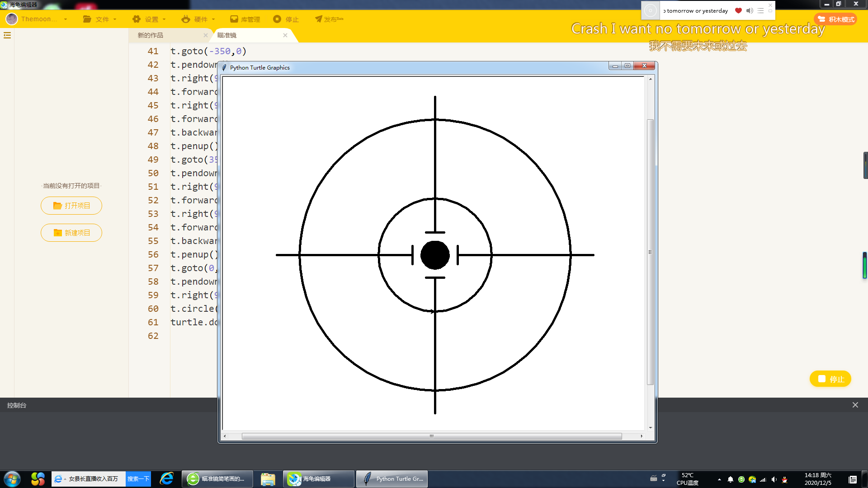Switch to the 瞄准镜 tab
Screen dimensions: 868x488
pyautogui.click(x=227, y=35)
